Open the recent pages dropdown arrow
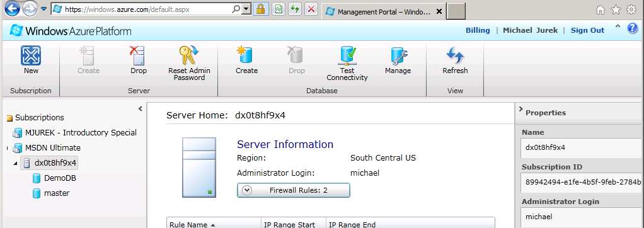The height and width of the screenshot is (228, 644). pos(44,9)
